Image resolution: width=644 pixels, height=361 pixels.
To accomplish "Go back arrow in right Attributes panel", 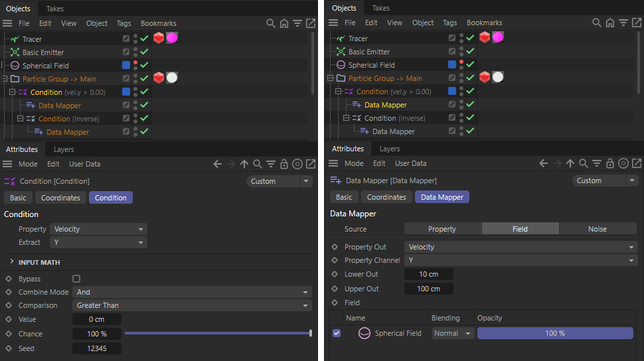I will point(544,163).
